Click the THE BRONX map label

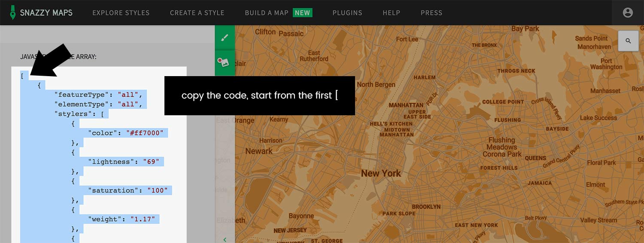(x=484, y=45)
